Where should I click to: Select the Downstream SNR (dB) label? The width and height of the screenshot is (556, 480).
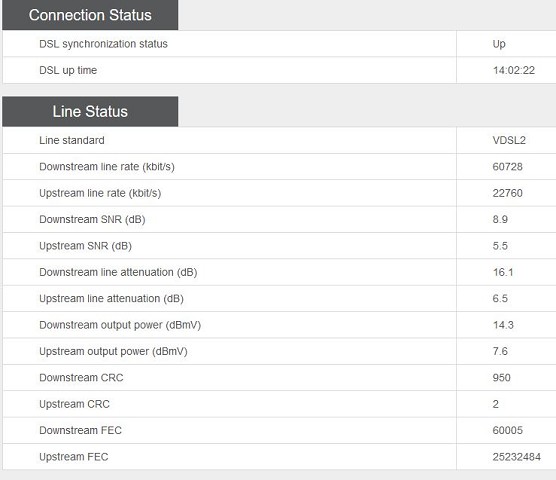[x=92, y=219]
